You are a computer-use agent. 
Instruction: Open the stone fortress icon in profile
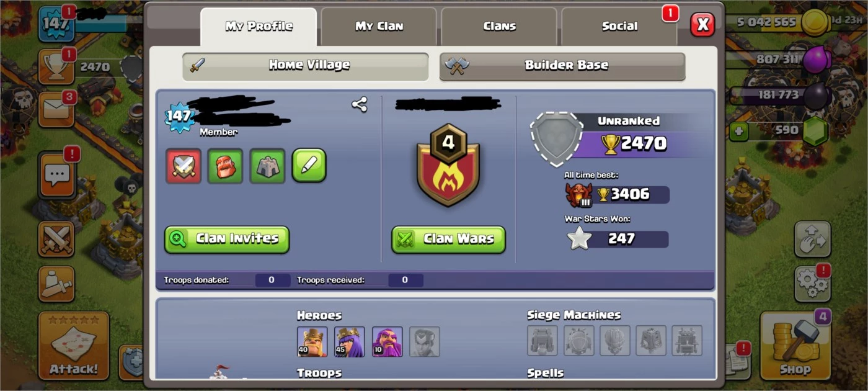[x=267, y=166]
